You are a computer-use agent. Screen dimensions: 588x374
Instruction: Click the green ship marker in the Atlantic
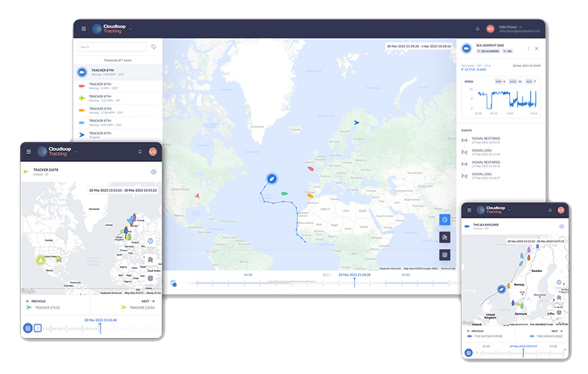[284, 194]
